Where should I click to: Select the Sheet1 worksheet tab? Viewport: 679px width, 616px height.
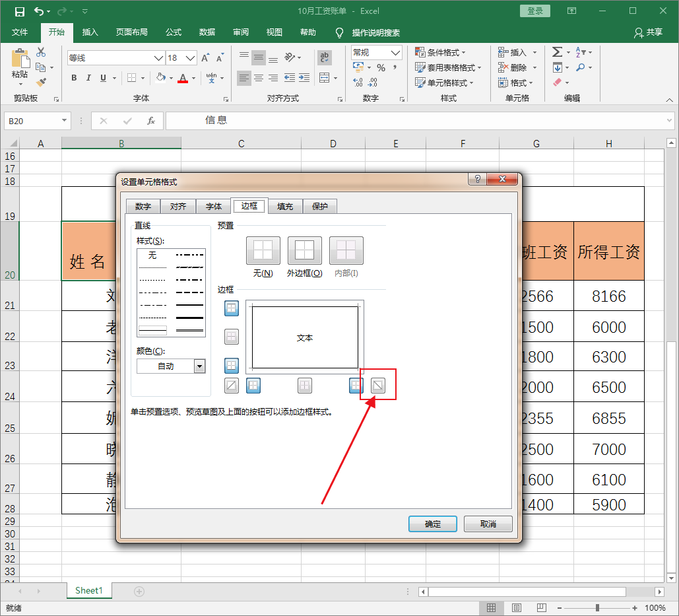(x=89, y=590)
